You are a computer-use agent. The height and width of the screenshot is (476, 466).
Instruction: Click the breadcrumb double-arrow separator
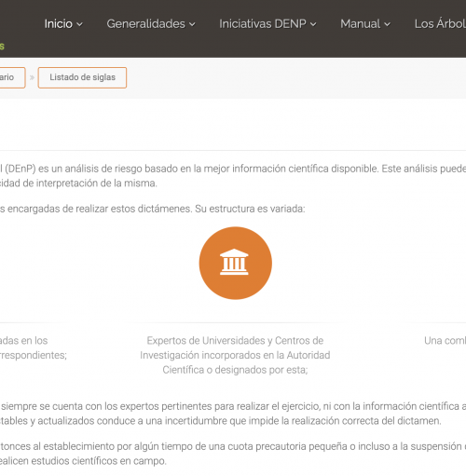click(x=32, y=77)
